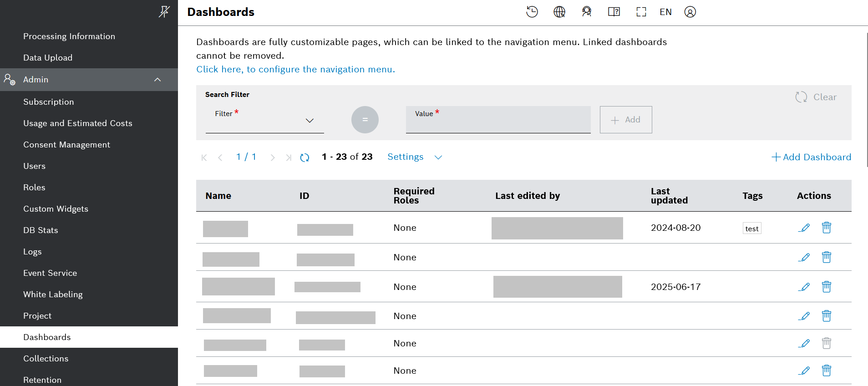The height and width of the screenshot is (386, 868).
Task: Refresh the dashboards table list
Action: click(305, 157)
